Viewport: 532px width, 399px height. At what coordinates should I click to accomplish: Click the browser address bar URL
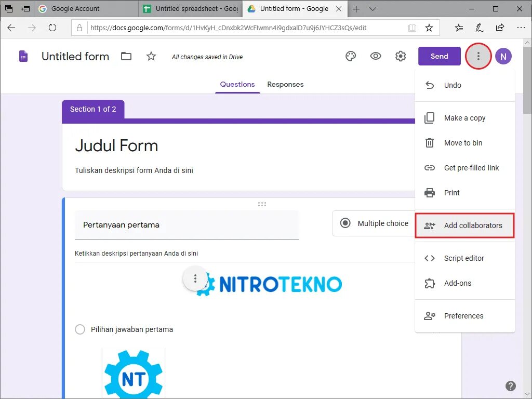tap(228, 28)
